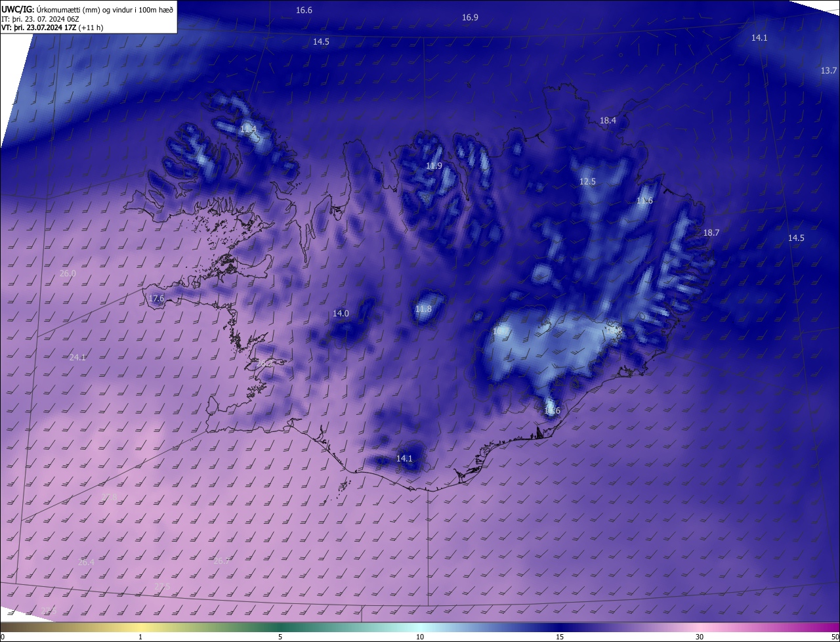Viewport: 840px width, 642px height.
Task: Click the yellow part of the color scale
Action: point(141,627)
